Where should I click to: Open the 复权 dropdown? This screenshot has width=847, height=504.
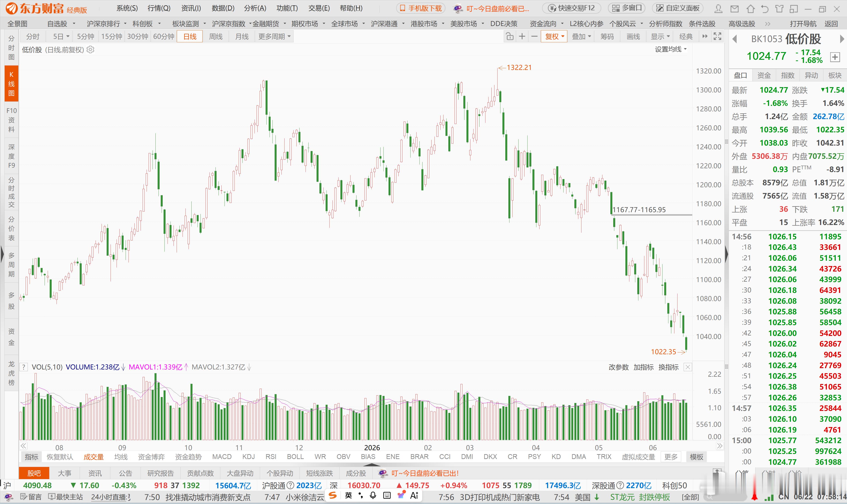(x=554, y=36)
